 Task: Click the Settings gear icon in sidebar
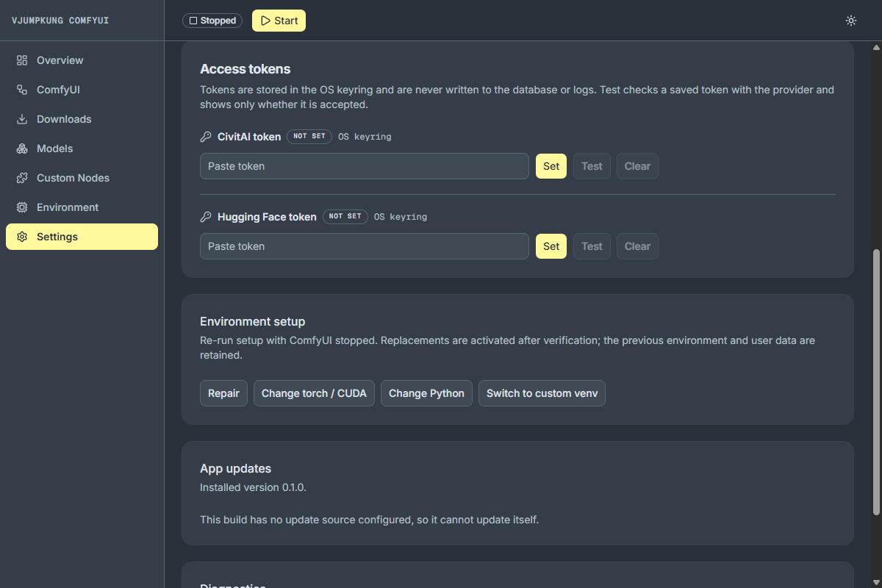pos(22,237)
